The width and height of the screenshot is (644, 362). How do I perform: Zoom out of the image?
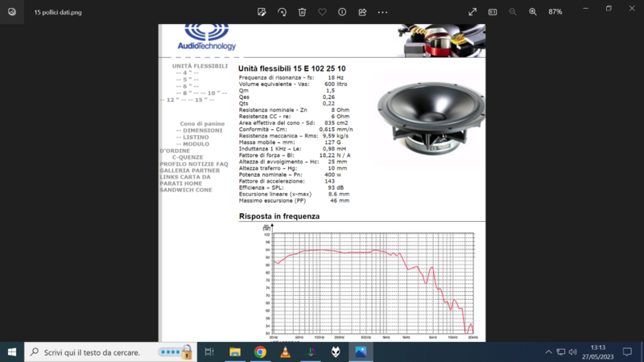(513, 12)
